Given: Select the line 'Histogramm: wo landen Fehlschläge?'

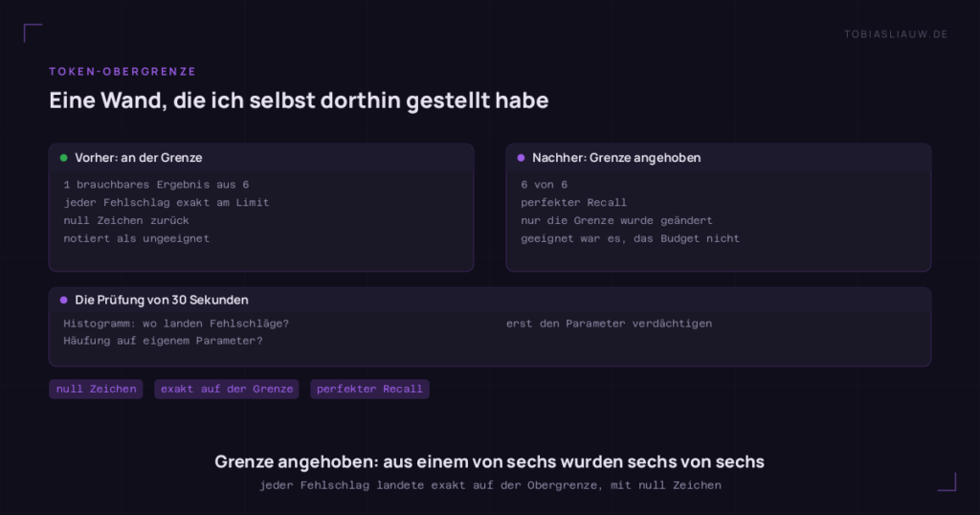Looking at the screenshot, I should click(176, 324).
